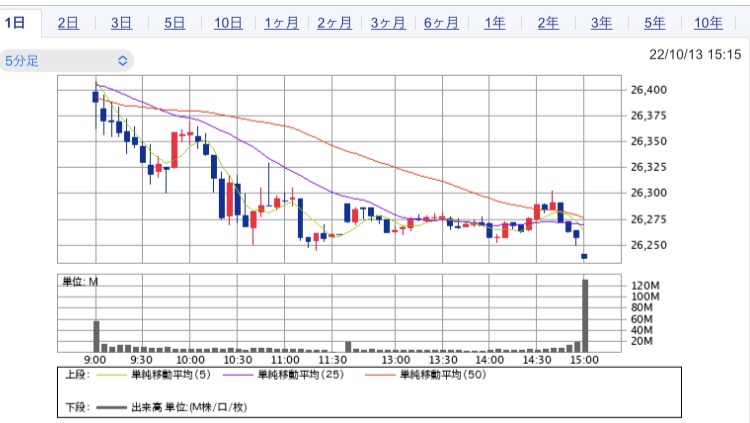Open the 5分足 interval dropdown
Screen dimensions: 750x423
[66, 61]
